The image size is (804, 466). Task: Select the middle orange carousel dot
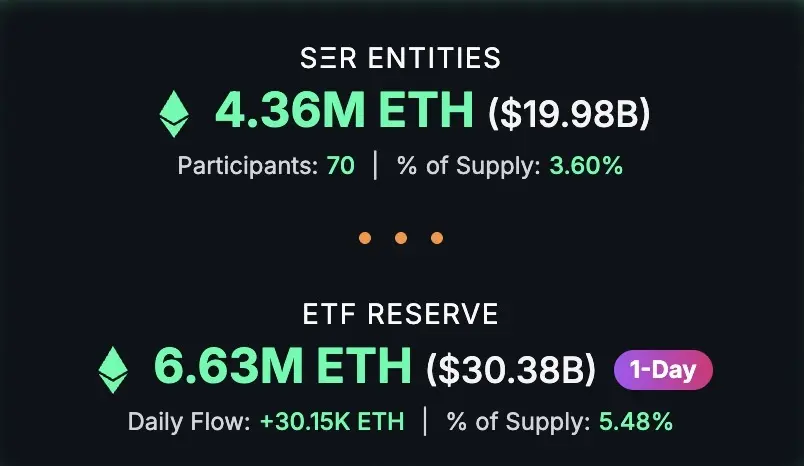tap(401, 238)
